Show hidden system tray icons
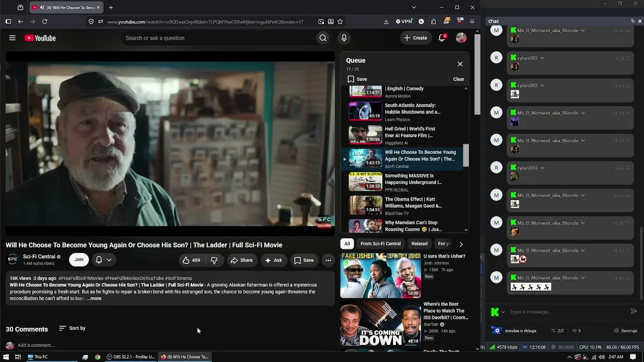Viewport: 644px width, 362px height. point(570,357)
